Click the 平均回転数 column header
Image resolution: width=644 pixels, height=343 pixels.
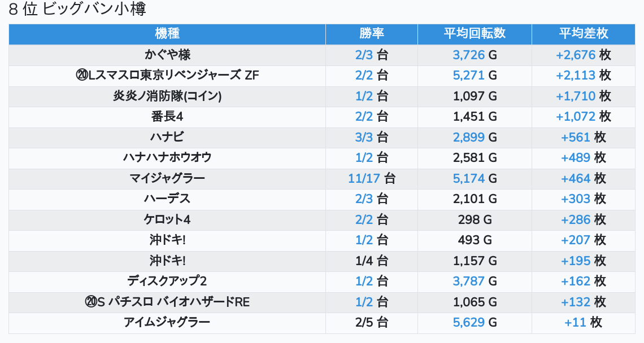tap(475, 33)
